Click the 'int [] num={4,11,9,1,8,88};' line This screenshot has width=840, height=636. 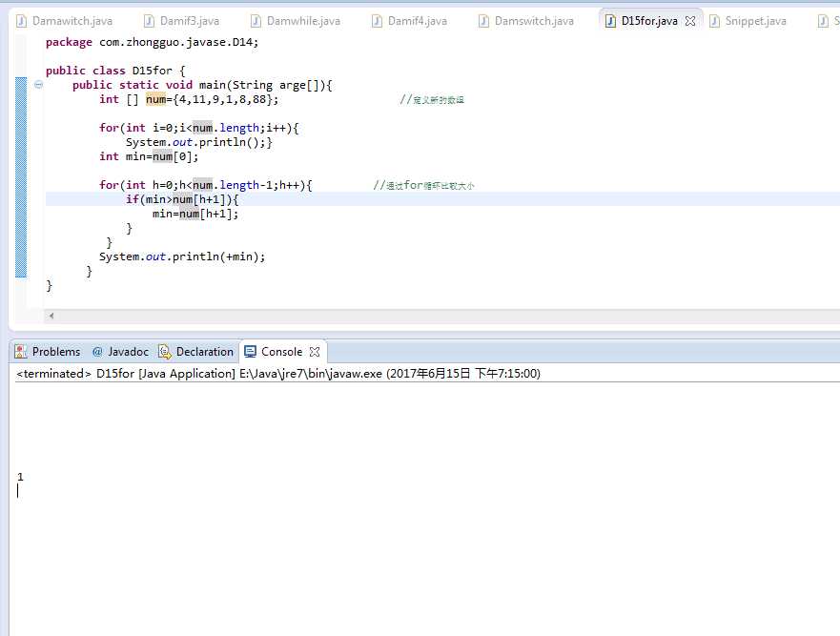point(189,99)
